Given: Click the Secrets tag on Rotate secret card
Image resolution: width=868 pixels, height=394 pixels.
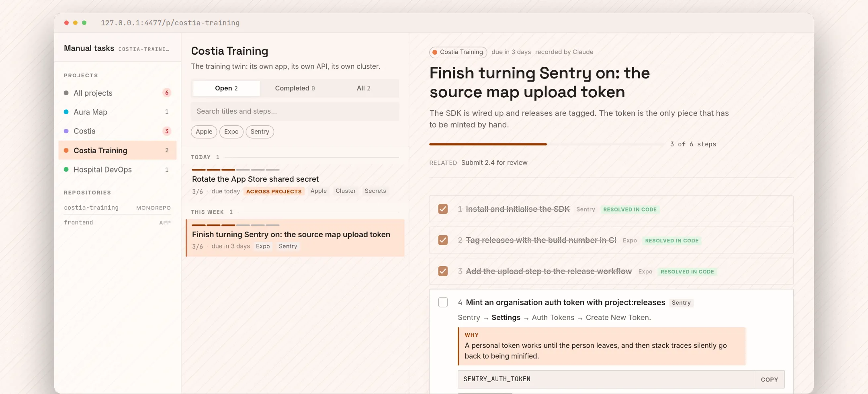Looking at the screenshot, I should click(375, 191).
